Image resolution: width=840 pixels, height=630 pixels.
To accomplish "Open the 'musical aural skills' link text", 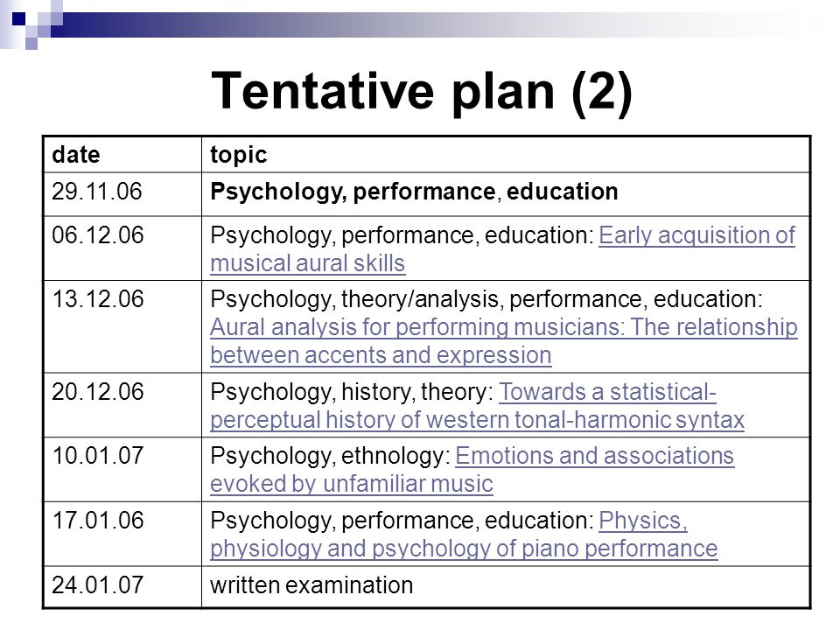I will click(307, 263).
